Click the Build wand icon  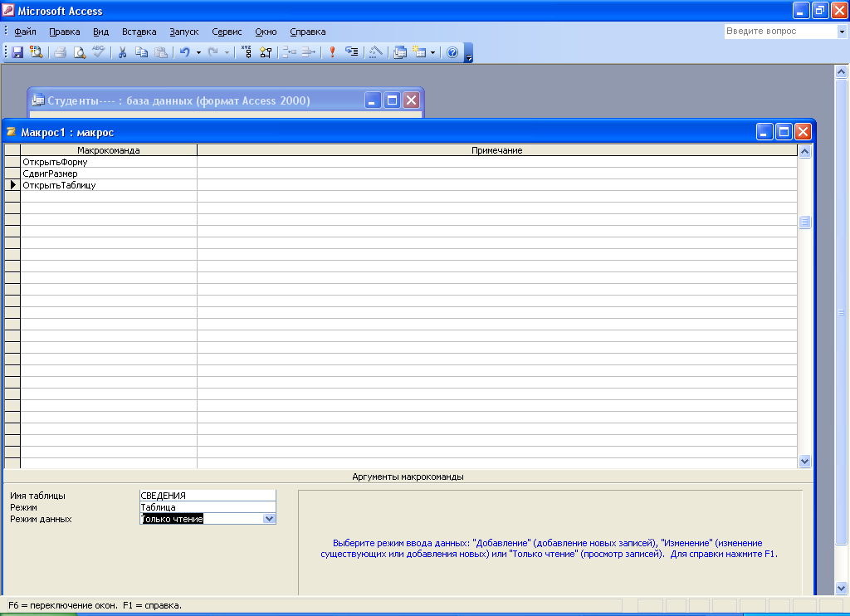coord(376,52)
